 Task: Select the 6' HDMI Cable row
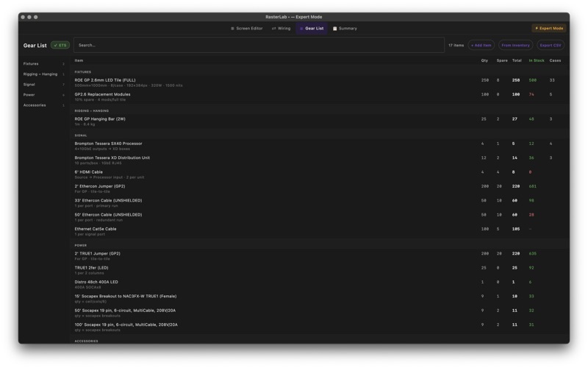[x=320, y=174]
